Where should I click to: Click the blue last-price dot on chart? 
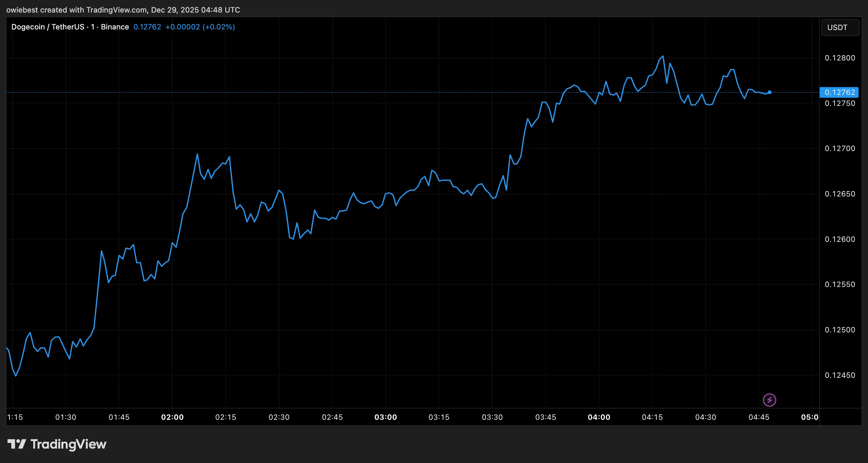770,92
